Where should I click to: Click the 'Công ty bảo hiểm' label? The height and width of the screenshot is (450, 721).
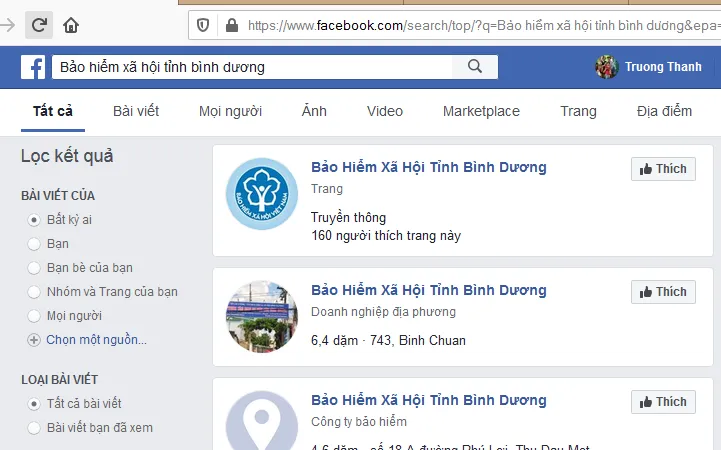tap(359, 422)
